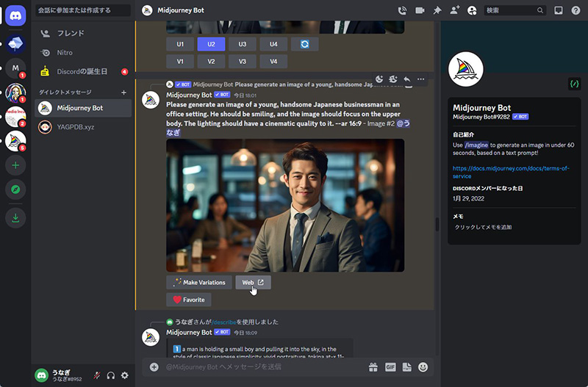
Task: Open the plus attachment menu in message bar
Action: (x=154, y=366)
